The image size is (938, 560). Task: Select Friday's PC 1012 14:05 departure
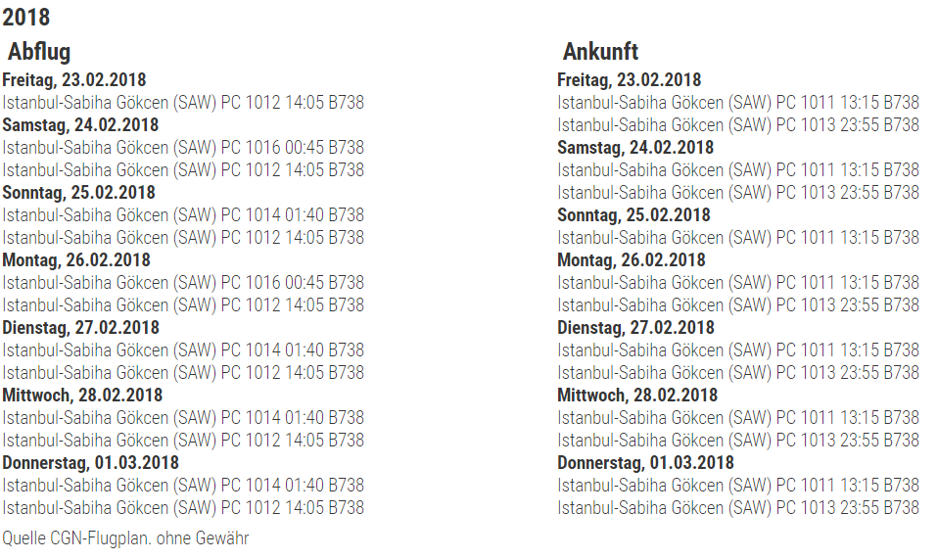click(x=183, y=102)
